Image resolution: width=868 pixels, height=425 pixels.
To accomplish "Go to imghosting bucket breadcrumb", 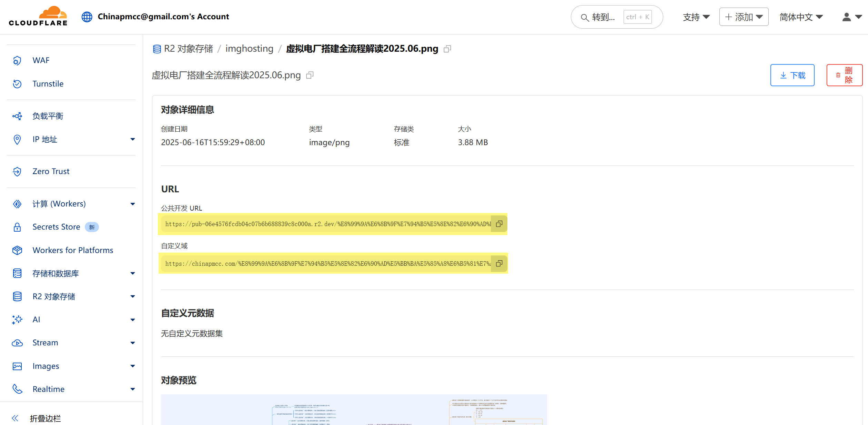I will [x=249, y=49].
